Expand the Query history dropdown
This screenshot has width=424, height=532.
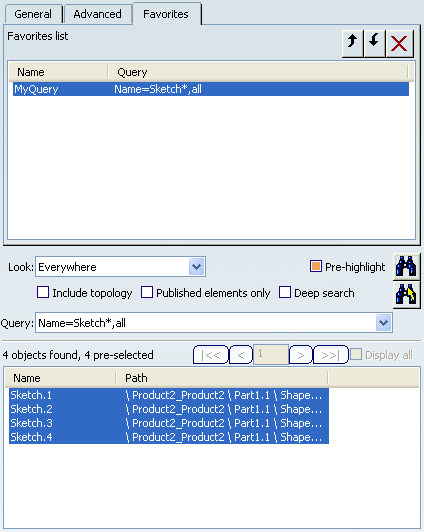click(383, 323)
